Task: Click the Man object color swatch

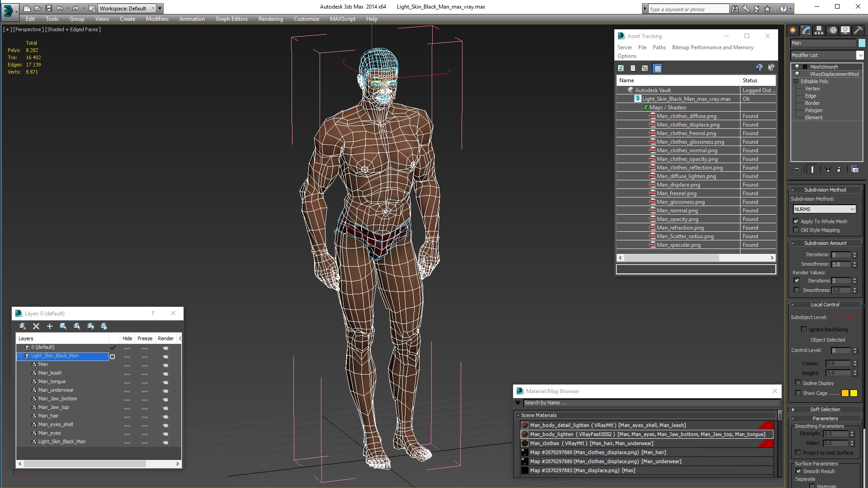Action: (x=862, y=43)
